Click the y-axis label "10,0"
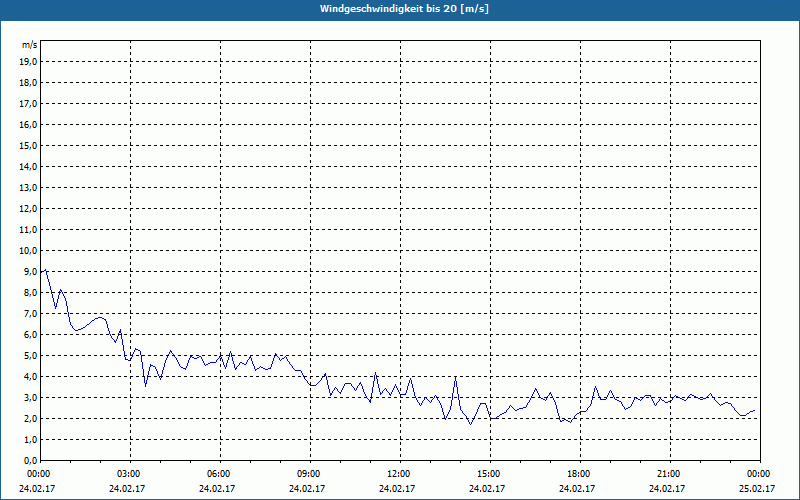 coord(28,251)
